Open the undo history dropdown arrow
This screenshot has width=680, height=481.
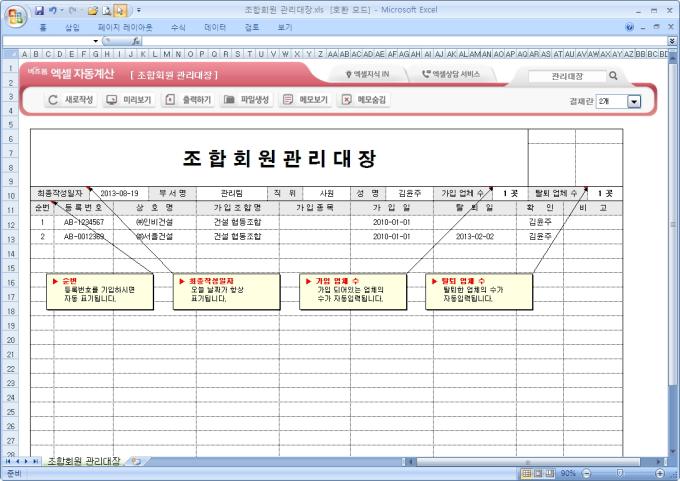click(x=62, y=10)
